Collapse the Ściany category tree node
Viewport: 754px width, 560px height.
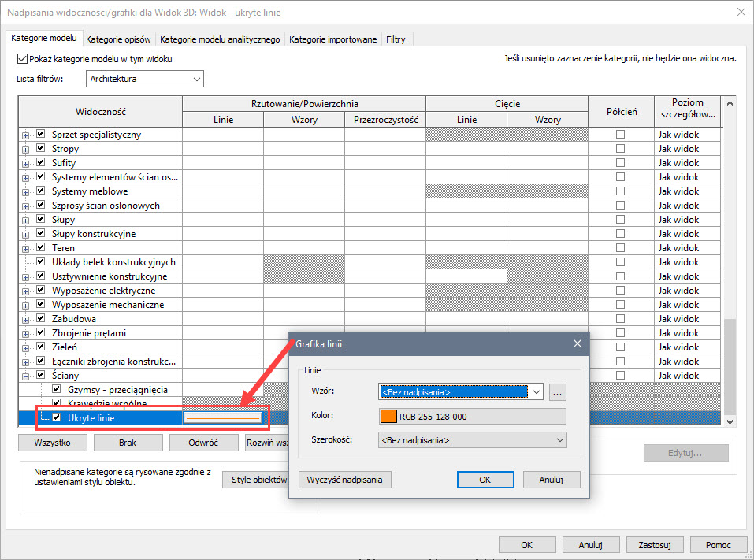(27, 376)
